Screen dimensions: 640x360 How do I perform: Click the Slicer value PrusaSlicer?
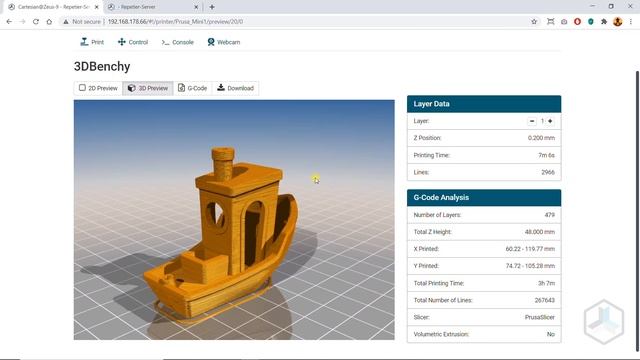point(540,317)
